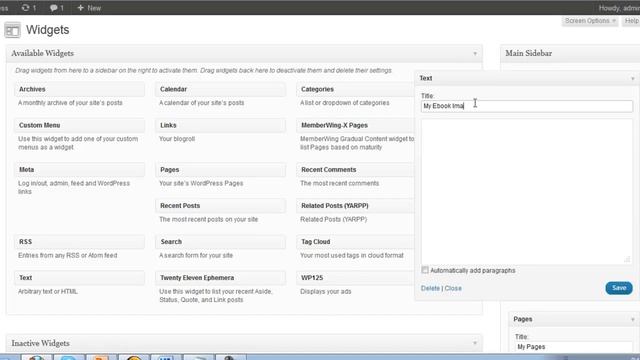The height and width of the screenshot is (360, 640).
Task: Open the Help tab
Action: click(631, 21)
